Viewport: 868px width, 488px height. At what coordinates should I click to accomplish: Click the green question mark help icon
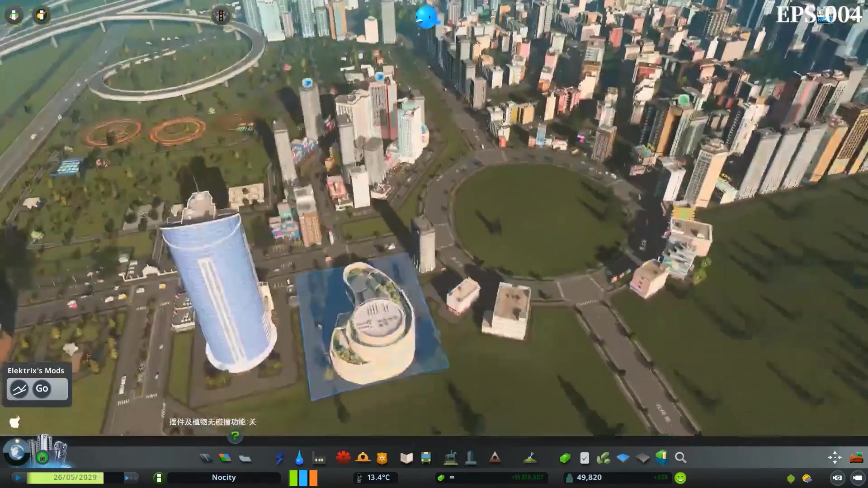click(235, 436)
